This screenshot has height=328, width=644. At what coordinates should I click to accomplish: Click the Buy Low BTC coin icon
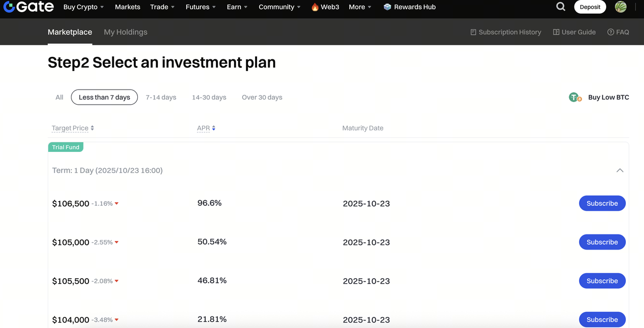coord(575,98)
